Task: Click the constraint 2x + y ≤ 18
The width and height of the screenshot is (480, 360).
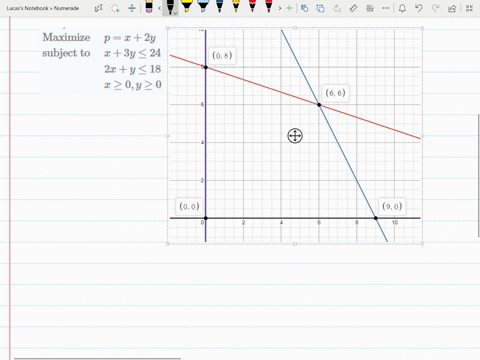Action: pyautogui.click(x=132, y=69)
